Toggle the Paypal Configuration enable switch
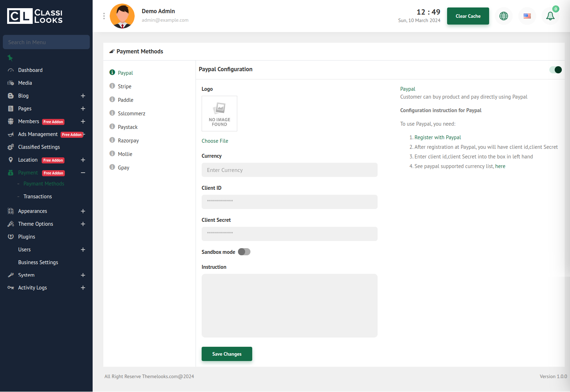This screenshot has width=570, height=392. (x=555, y=70)
